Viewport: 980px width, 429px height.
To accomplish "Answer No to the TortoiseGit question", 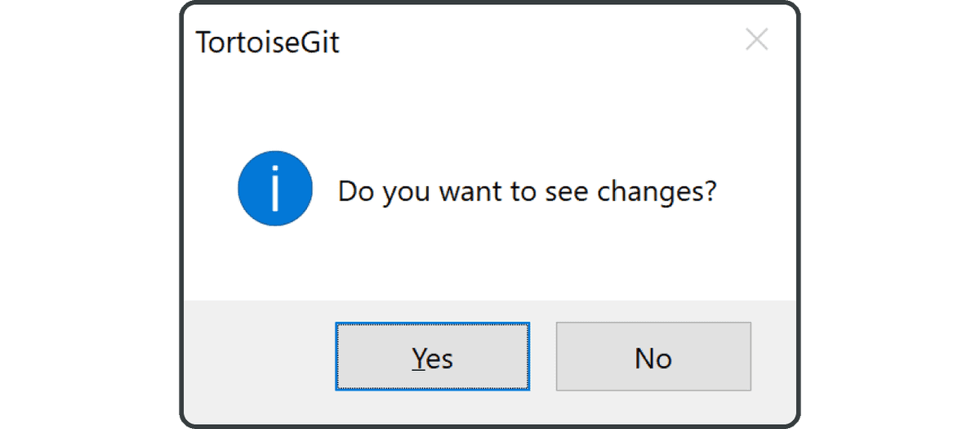I will 653,357.
